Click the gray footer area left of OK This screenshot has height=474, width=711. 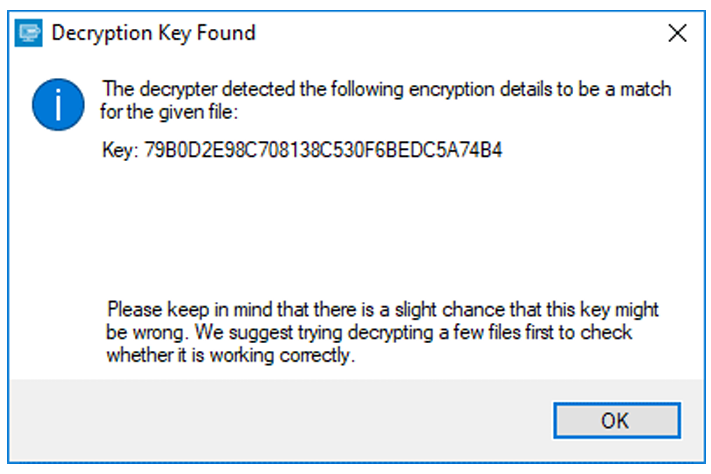(281, 420)
